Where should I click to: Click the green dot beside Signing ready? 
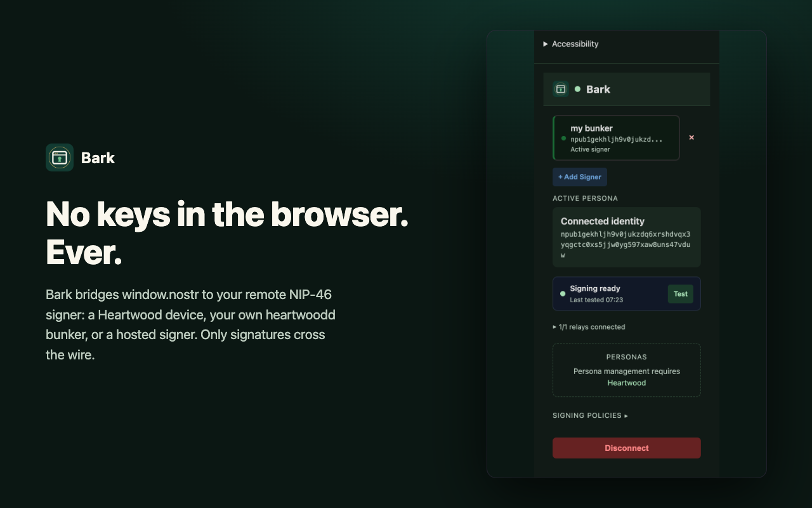pyautogui.click(x=563, y=293)
